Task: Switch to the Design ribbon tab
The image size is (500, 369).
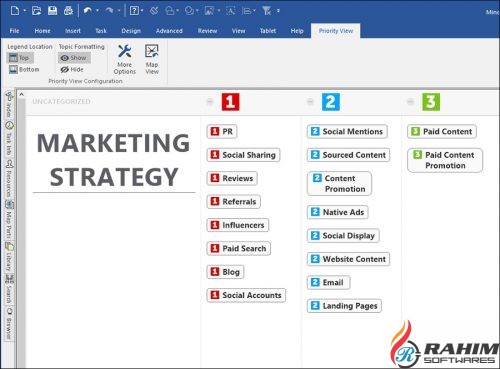Action: (x=131, y=31)
